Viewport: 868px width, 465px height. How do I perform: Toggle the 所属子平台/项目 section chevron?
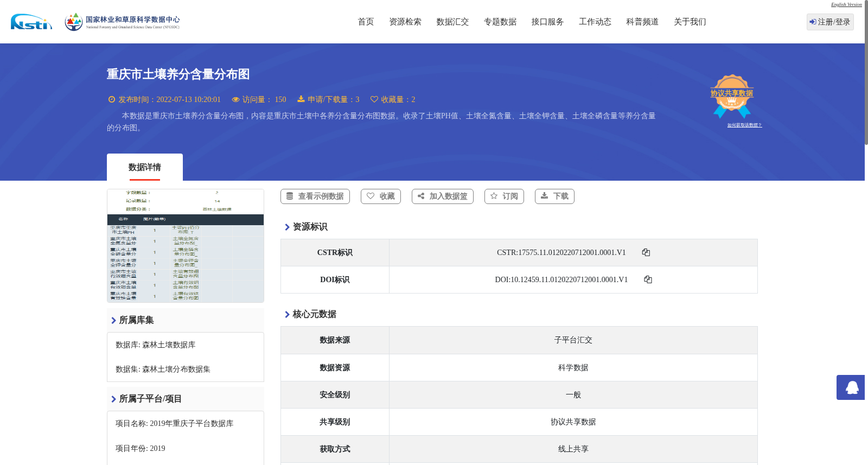click(113, 399)
